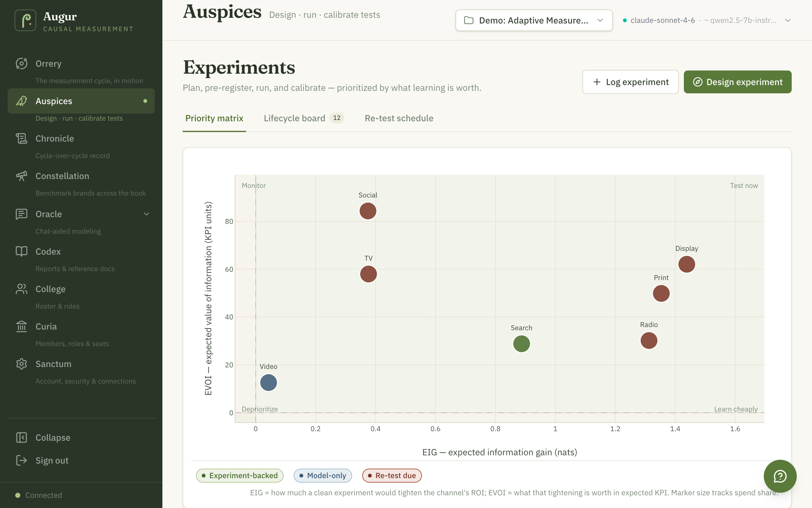Click the folder icon in project selector
812x508 pixels.
469,21
